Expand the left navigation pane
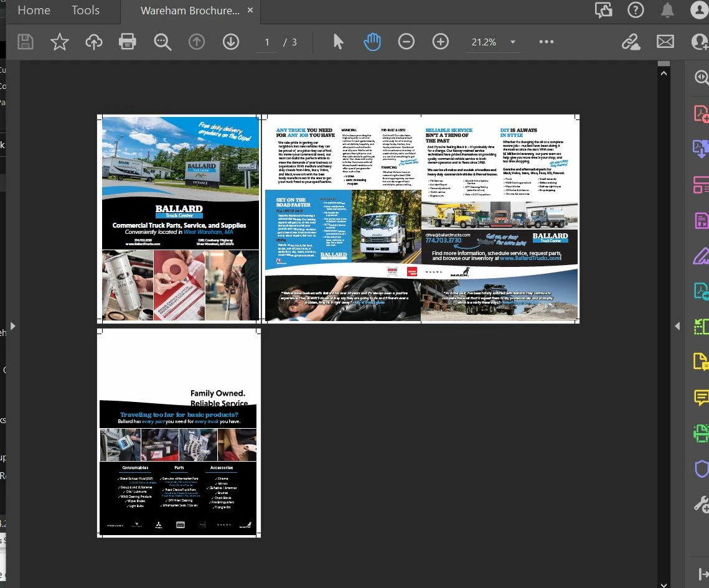This screenshot has height=588, width=709. pyautogui.click(x=12, y=326)
